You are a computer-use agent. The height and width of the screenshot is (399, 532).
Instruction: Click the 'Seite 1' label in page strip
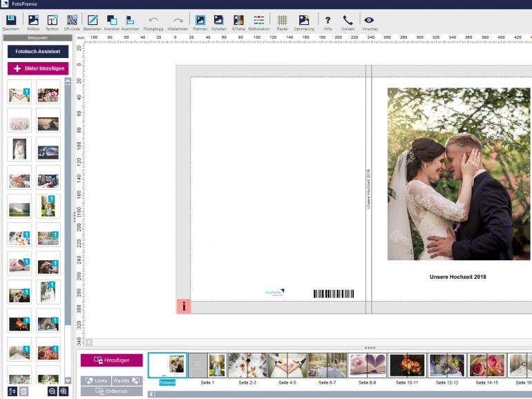tap(207, 382)
